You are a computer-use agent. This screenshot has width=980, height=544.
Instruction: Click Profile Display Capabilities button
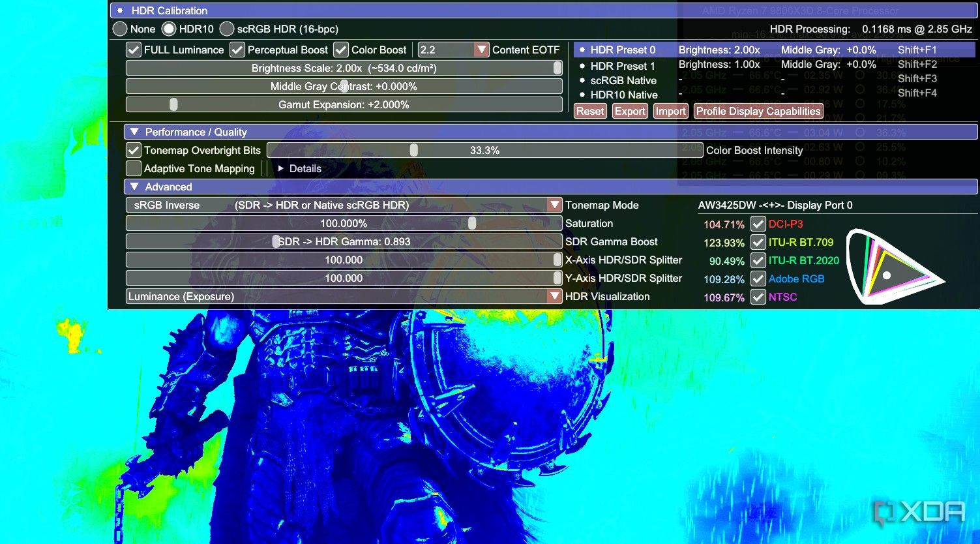click(758, 111)
